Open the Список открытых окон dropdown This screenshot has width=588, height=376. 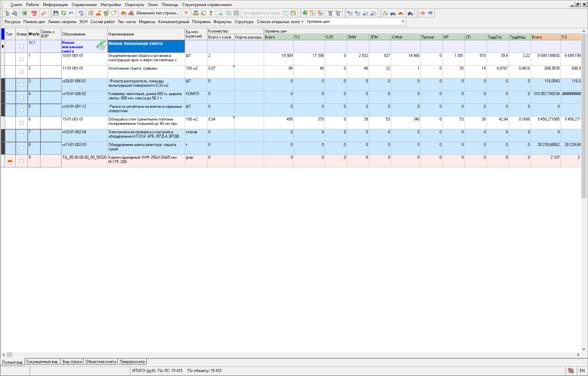(280, 22)
